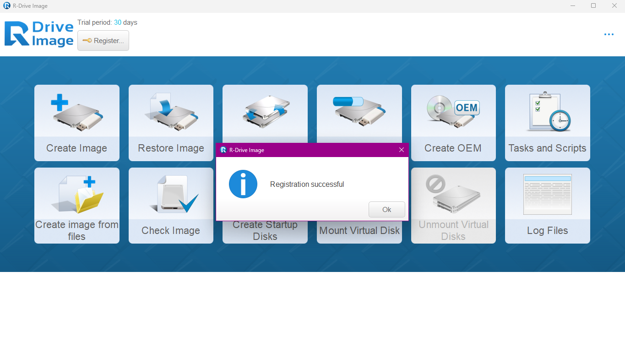Image resolution: width=625 pixels, height=364 pixels.
Task: Minimize the R-Drive Image window
Action: tap(572, 6)
